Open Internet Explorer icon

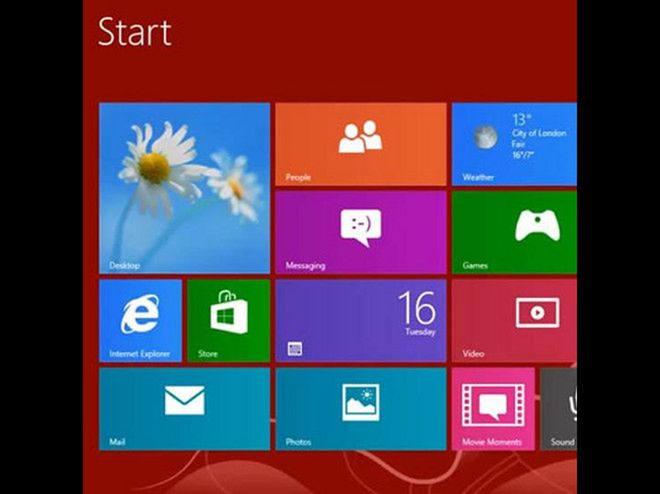coord(140,314)
